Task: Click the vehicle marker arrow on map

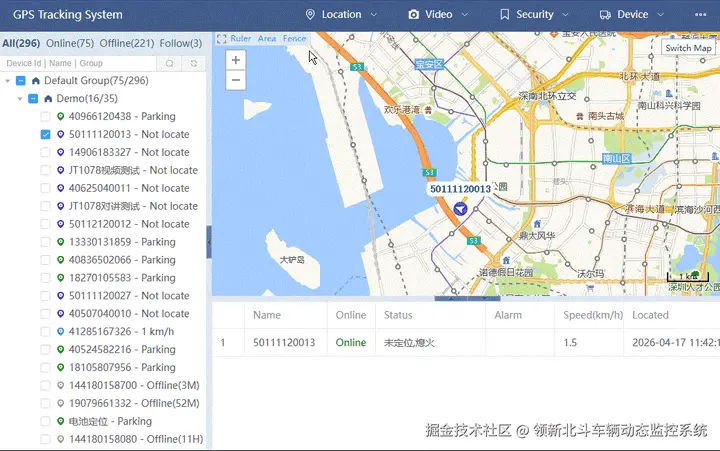Action: (x=460, y=209)
